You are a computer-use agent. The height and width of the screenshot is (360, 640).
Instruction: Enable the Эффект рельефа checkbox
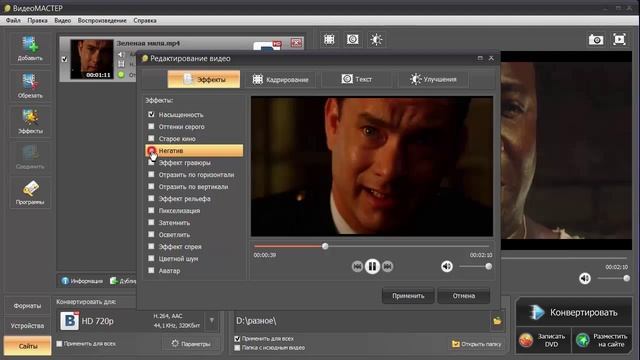point(151,198)
